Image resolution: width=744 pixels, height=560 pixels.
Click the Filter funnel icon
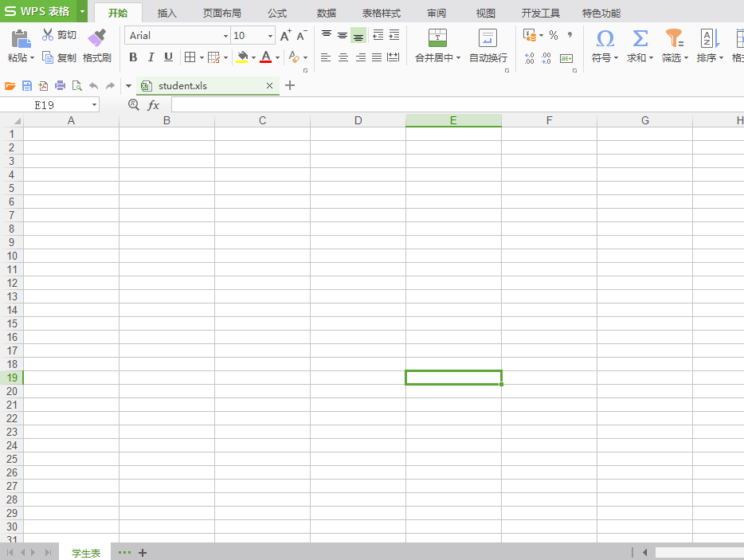[674, 38]
